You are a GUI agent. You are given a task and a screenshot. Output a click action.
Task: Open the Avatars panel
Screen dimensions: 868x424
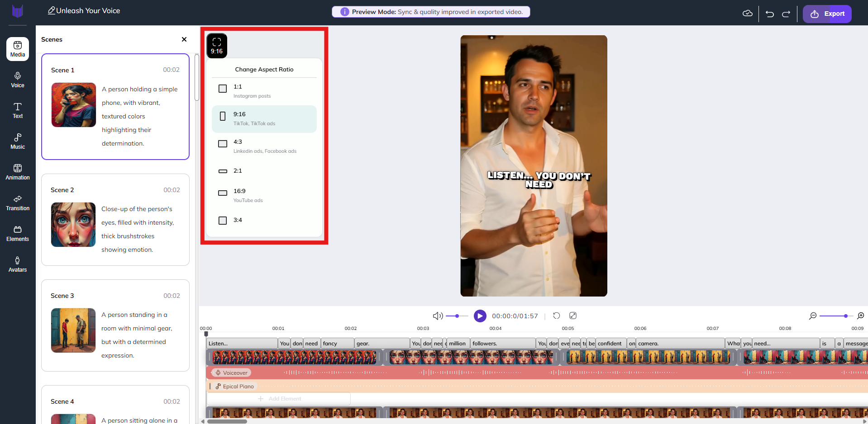(x=18, y=264)
